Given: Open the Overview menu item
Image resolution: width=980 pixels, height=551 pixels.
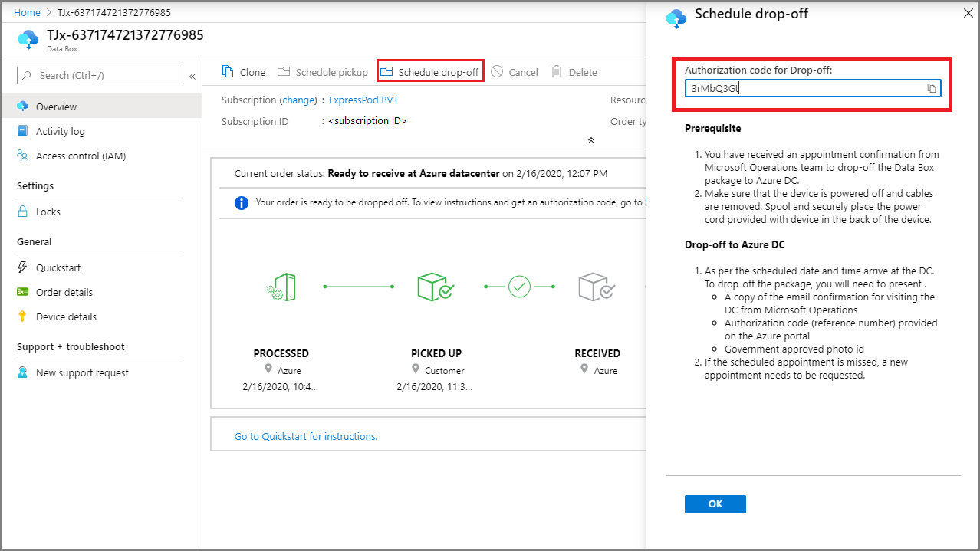Looking at the screenshot, I should (100, 107).
